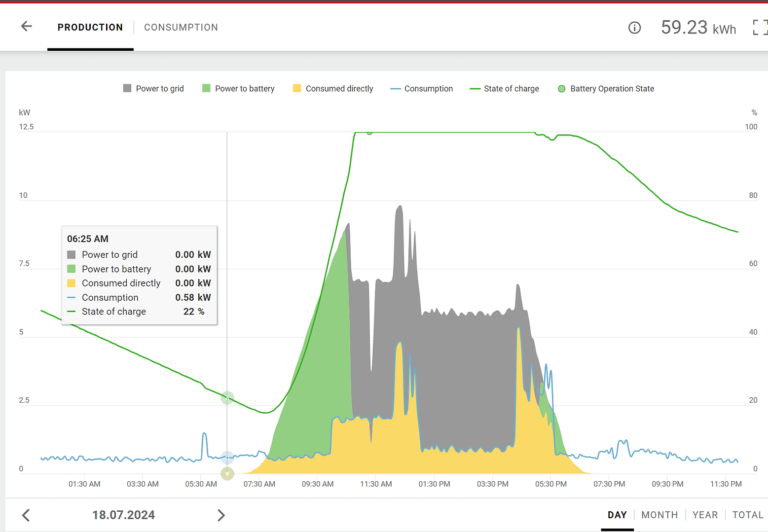Viewport: 768px width, 532px height.
Task: Select the Day view
Action: [617, 515]
